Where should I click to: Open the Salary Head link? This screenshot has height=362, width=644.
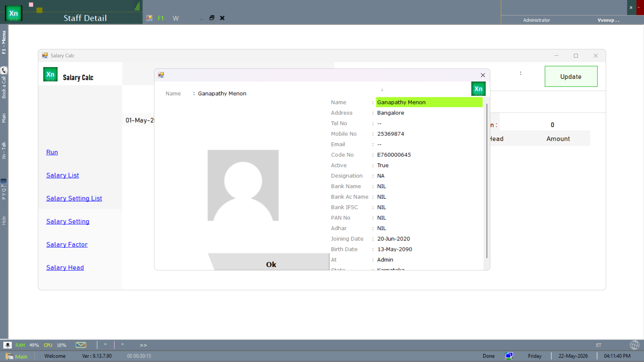click(x=65, y=268)
